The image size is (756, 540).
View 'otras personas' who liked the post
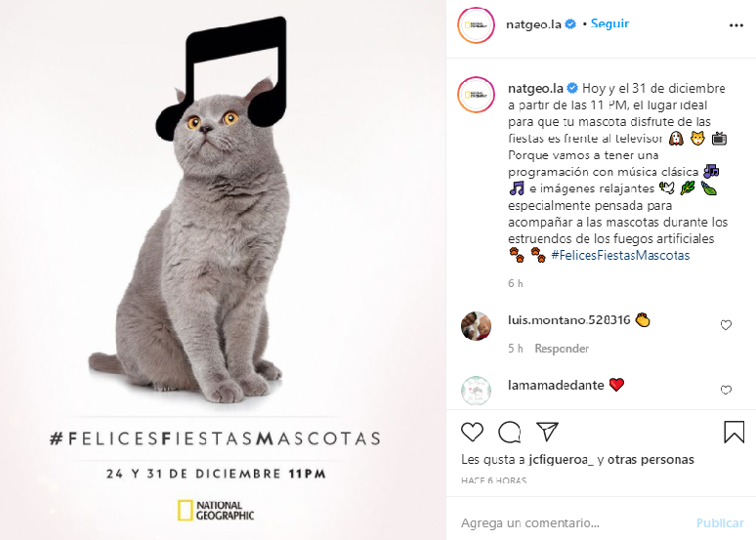click(x=651, y=460)
